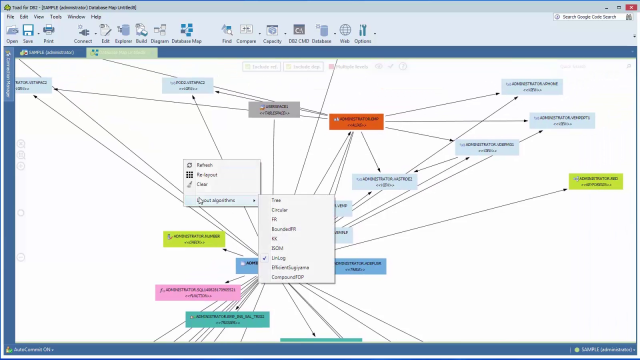The image size is (640, 360).
Task: Expand the Layout algorithms submenu
Action: tap(222, 200)
